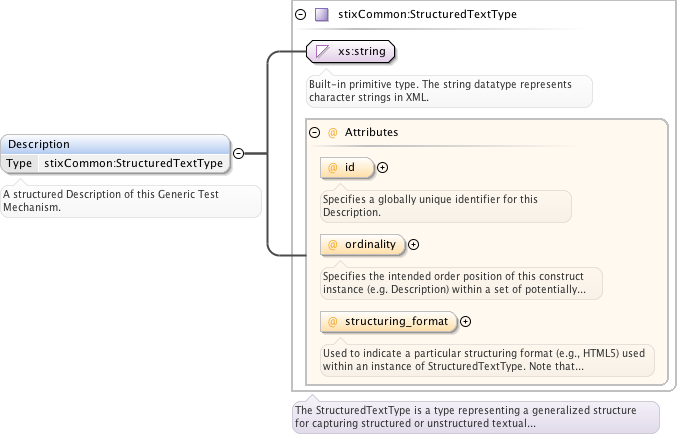Collapse the Attributes section
The height and width of the screenshot is (437, 678).
314,132
